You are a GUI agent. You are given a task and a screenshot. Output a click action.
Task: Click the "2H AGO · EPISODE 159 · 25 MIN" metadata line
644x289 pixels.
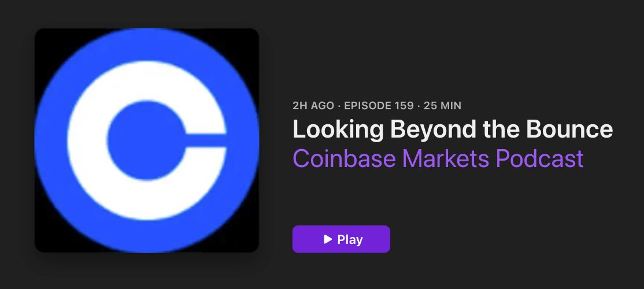(x=376, y=106)
